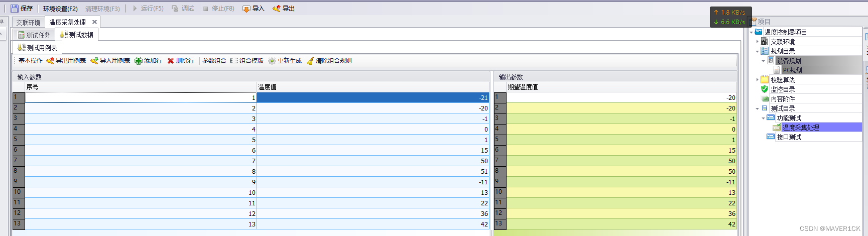Click the 导入 import icon
Viewport: 868px width, 236px height.
(x=246, y=9)
